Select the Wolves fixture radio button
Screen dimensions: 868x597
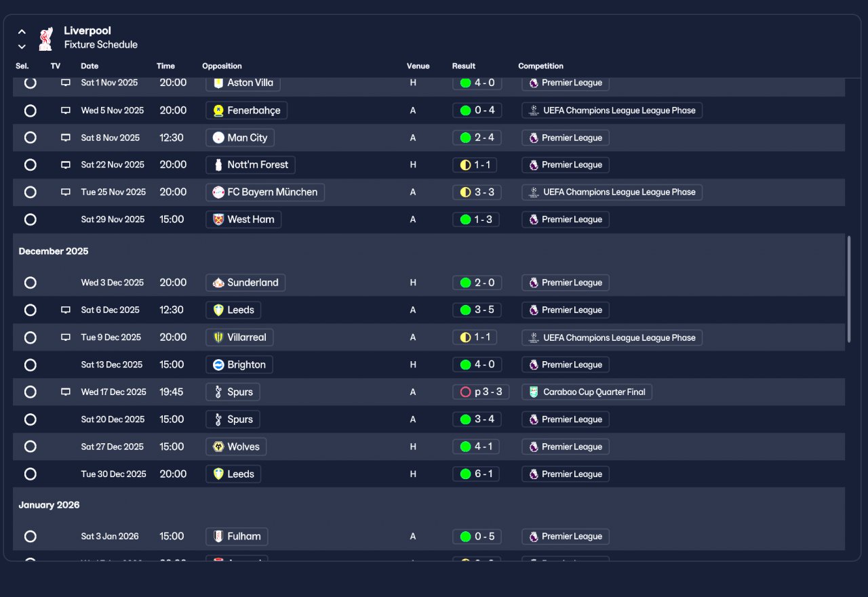tap(30, 447)
